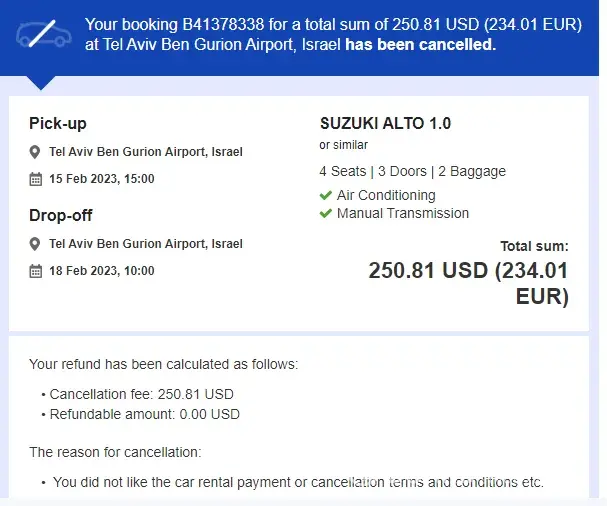
Task: Click the Air Conditioning green checkmark
Action: tap(325, 196)
